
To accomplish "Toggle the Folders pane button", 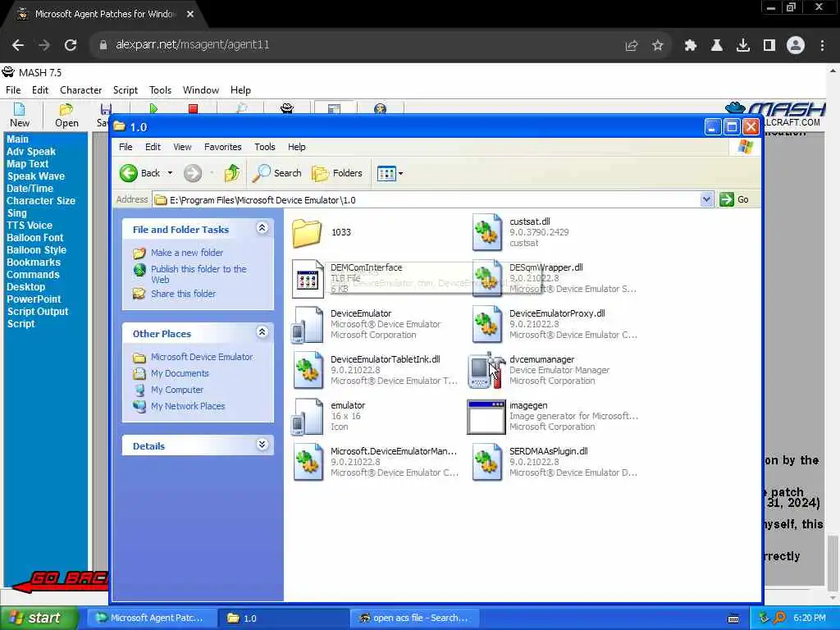I will pos(337,173).
